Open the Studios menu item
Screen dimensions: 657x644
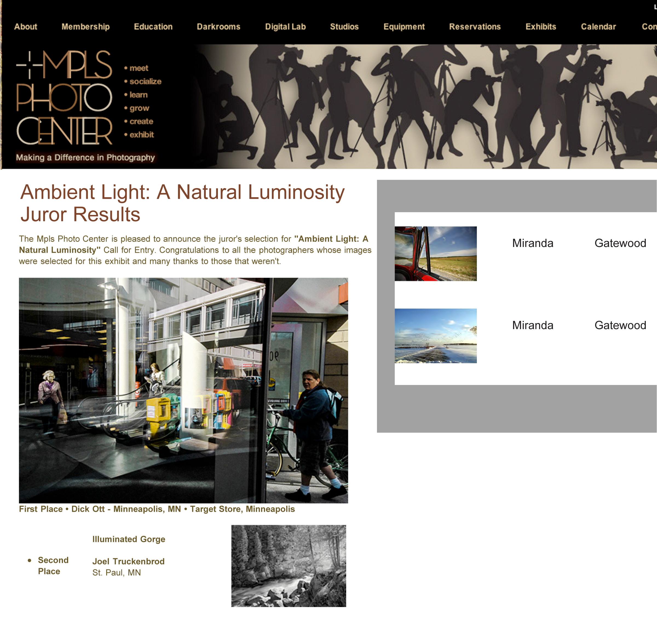pyautogui.click(x=344, y=27)
